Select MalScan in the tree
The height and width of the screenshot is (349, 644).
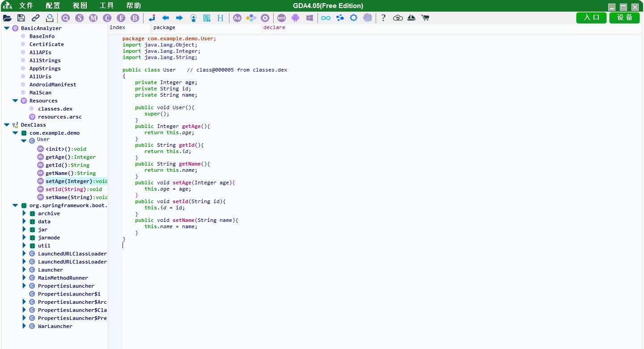coord(40,93)
